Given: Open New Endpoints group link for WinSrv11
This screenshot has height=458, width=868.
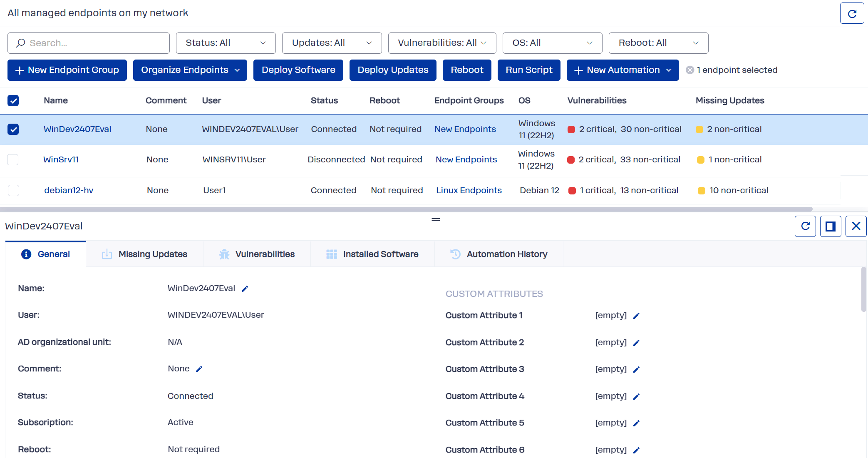Looking at the screenshot, I should (466, 159).
